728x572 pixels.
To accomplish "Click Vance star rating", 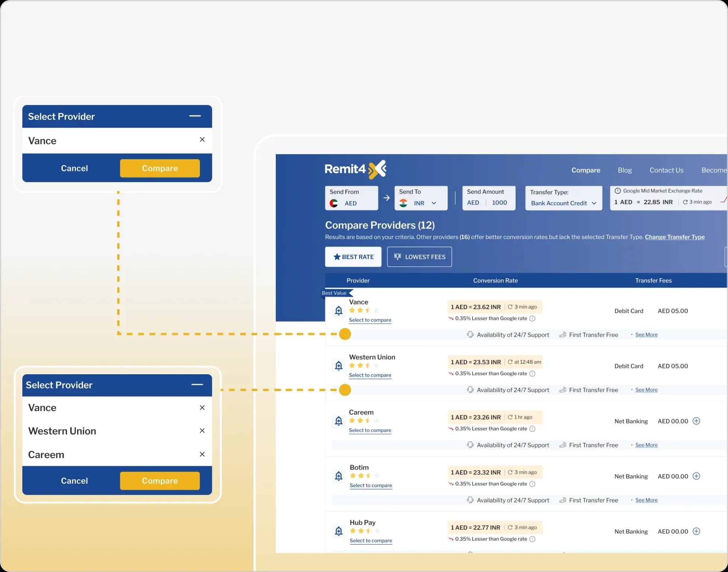I will [364, 310].
